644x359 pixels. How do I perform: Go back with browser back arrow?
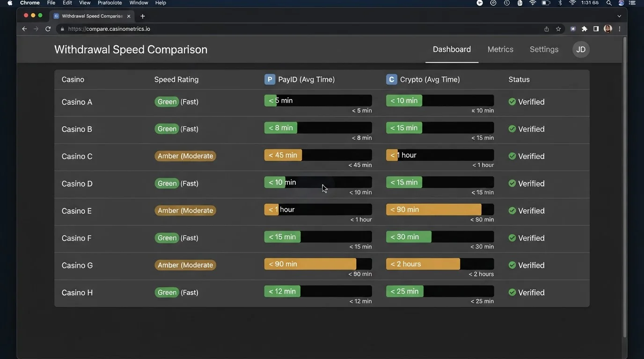click(24, 29)
